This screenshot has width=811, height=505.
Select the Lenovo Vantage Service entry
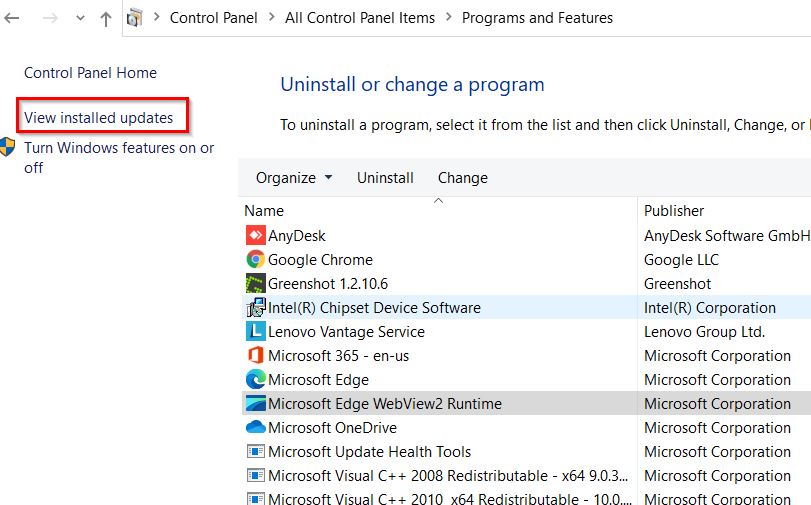coord(347,331)
